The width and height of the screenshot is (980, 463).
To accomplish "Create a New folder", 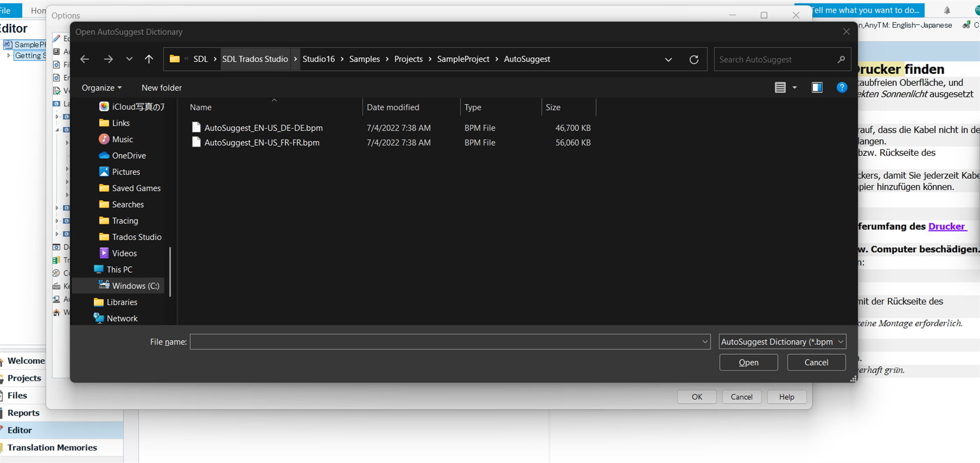I will pyautogui.click(x=162, y=88).
